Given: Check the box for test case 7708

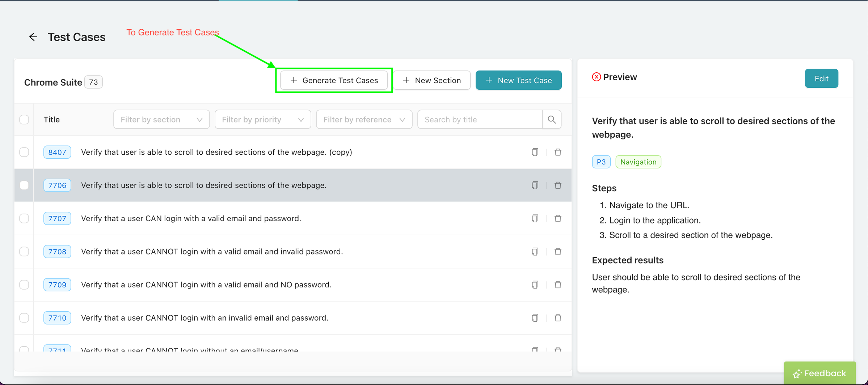Looking at the screenshot, I should 24,252.
